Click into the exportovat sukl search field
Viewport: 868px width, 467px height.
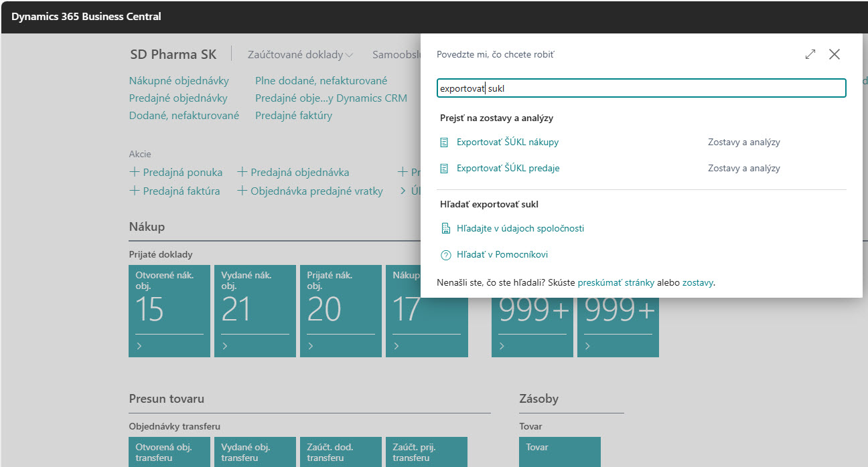click(x=641, y=88)
